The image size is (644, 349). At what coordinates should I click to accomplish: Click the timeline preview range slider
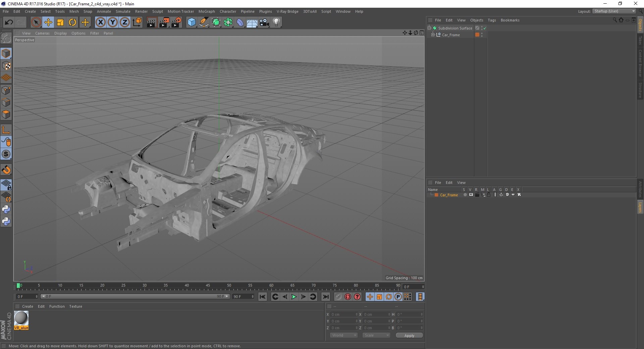(135, 296)
